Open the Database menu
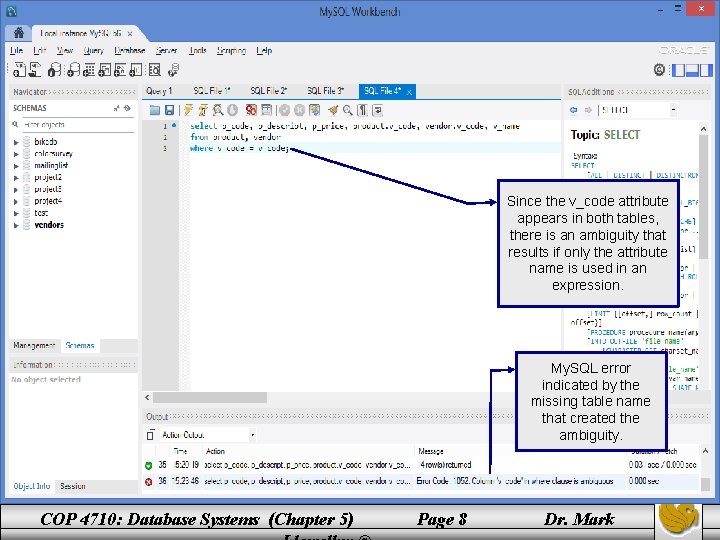This screenshot has width=720, height=540. [129, 51]
